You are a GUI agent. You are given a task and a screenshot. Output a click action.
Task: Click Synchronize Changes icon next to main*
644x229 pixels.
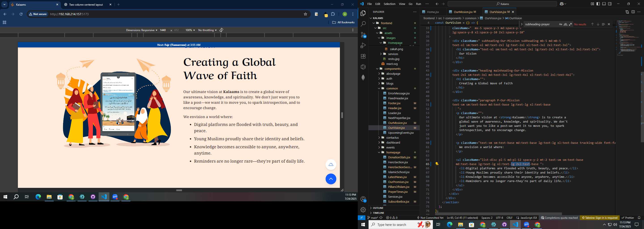[x=381, y=218]
